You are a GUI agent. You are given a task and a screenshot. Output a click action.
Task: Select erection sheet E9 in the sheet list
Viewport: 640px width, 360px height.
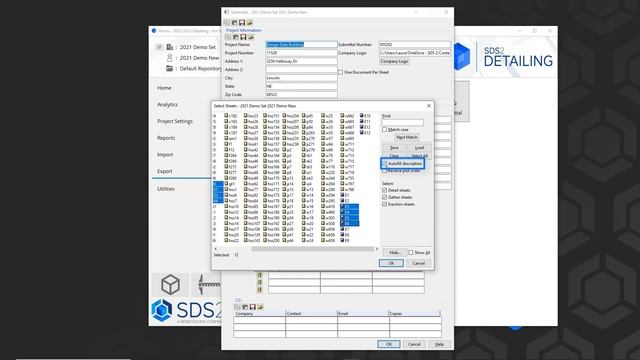345,241
